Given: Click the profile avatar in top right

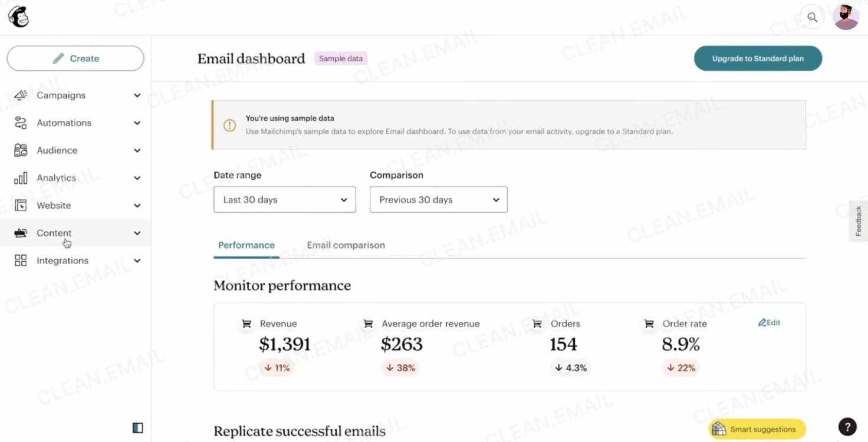Looking at the screenshot, I should coord(846,17).
